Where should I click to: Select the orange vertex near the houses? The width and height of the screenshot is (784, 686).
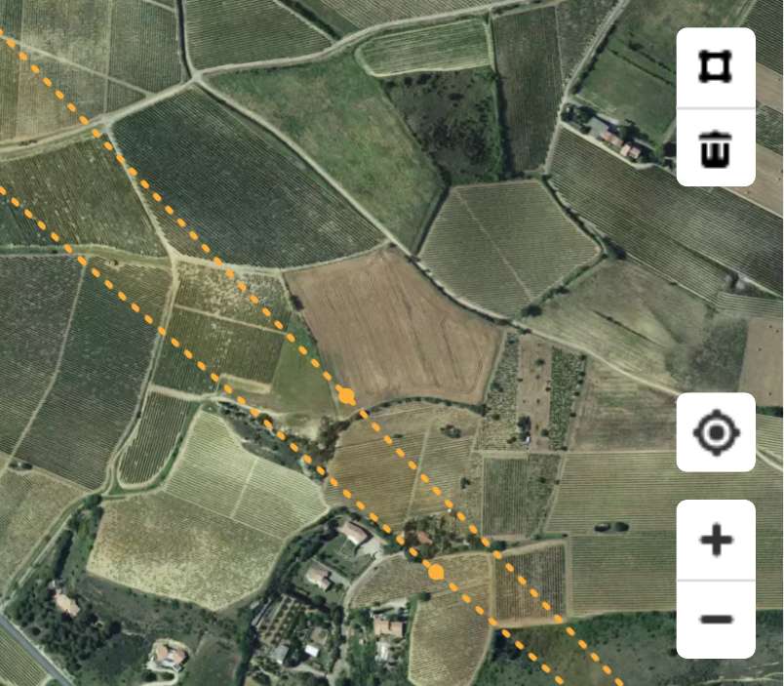pyautogui.click(x=436, y=572)
